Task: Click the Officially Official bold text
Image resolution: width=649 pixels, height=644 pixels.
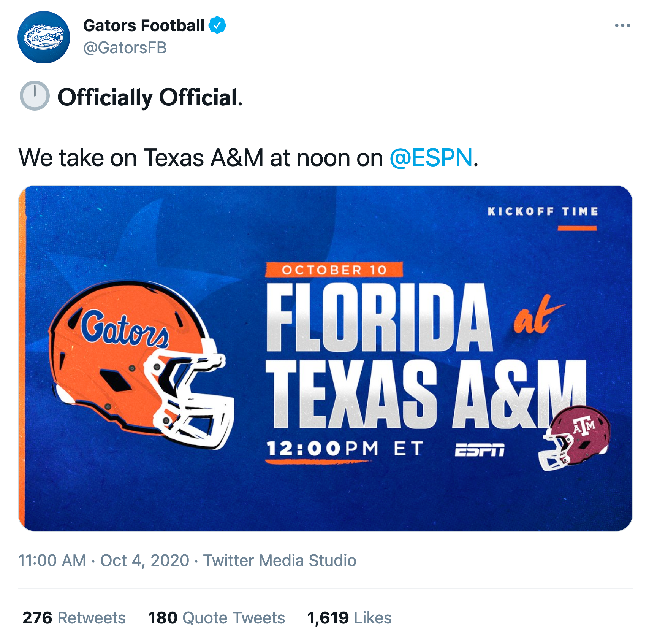Action: point(150,97)
